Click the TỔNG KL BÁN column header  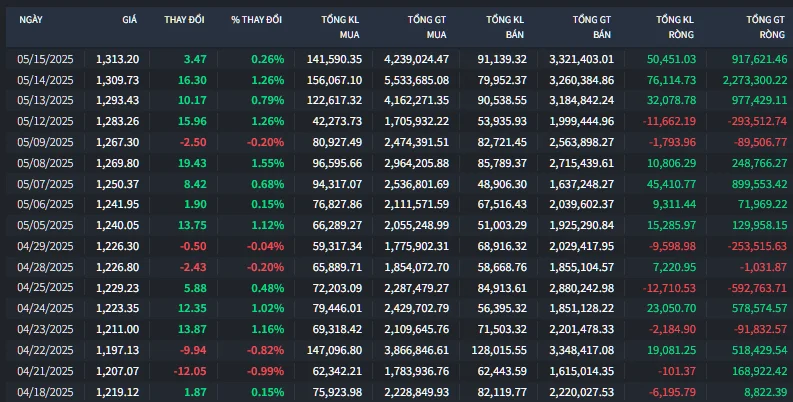(x=505, y=27)
